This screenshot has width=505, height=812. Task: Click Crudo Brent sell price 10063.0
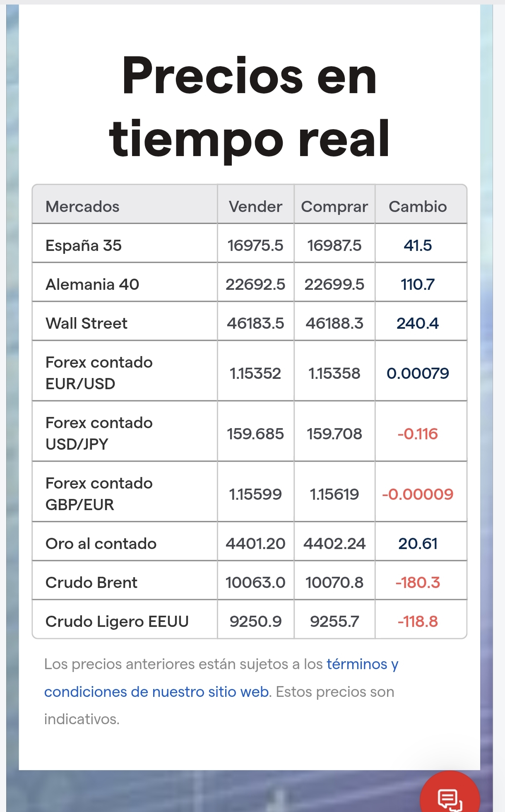click(x=255, y=583)
